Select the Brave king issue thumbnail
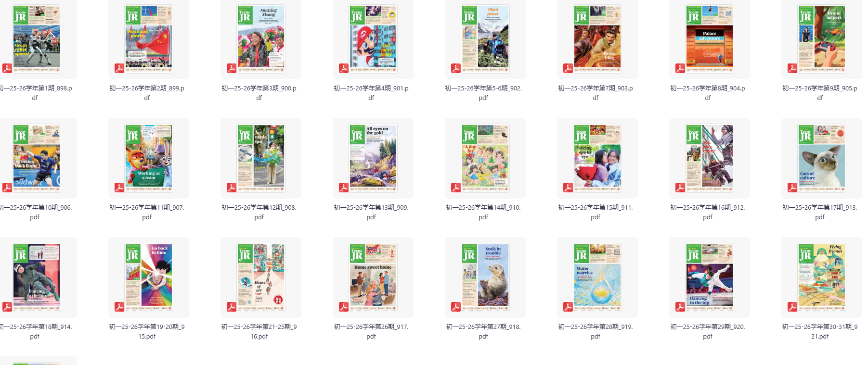Viewport: 868px width, 365px height. pos(597,39)
